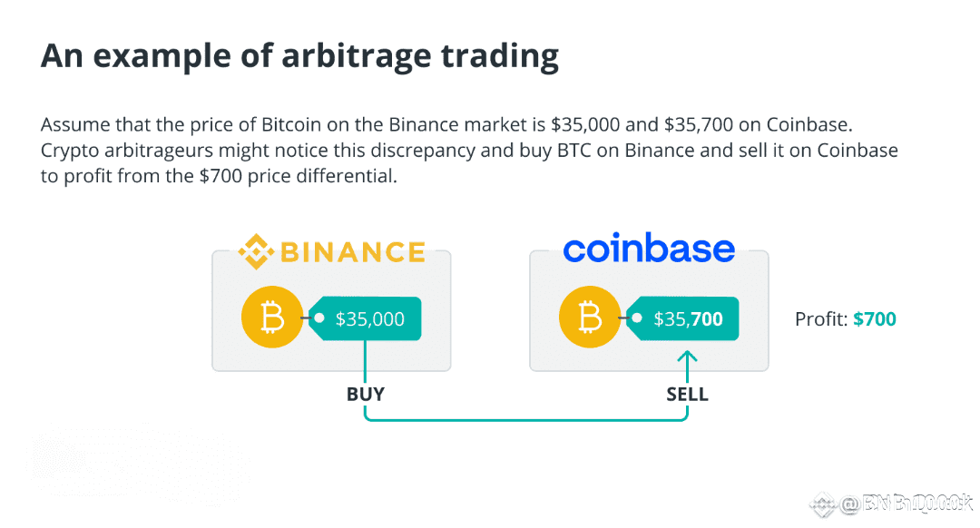Click the Coinbase gray card background
This screenshot has width=980, height=528.
[x=649, y=310]
